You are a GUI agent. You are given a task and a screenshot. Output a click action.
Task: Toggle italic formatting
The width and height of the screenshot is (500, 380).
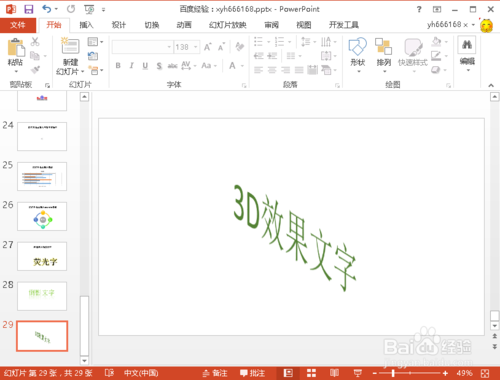point(132,66)
